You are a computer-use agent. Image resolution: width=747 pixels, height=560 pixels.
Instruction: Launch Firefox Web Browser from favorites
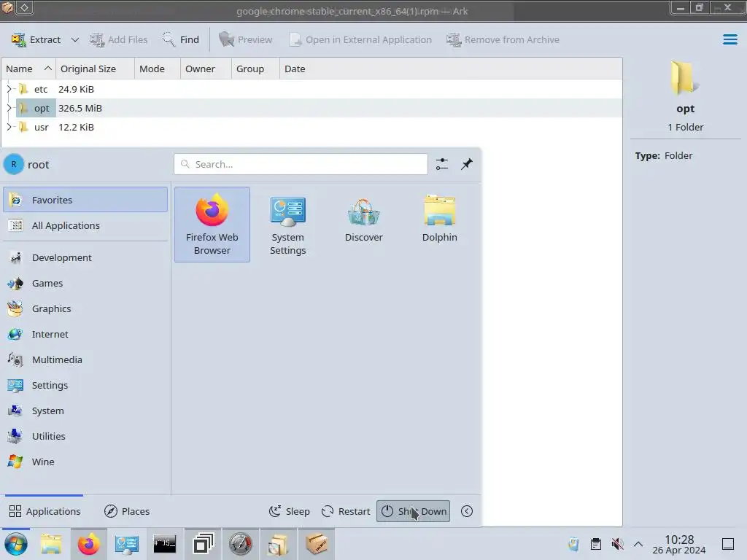click(x=212, y=225)
